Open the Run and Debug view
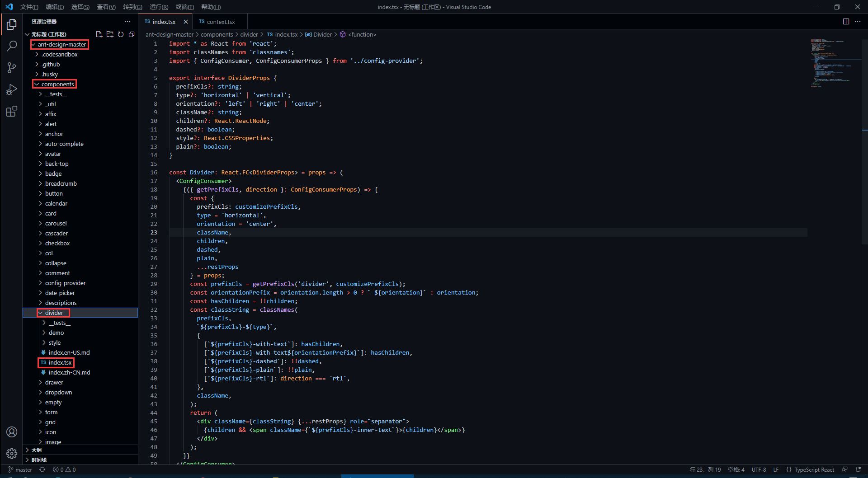The height and width of the screenshot is (478, 868). click(x=12, y=89)
